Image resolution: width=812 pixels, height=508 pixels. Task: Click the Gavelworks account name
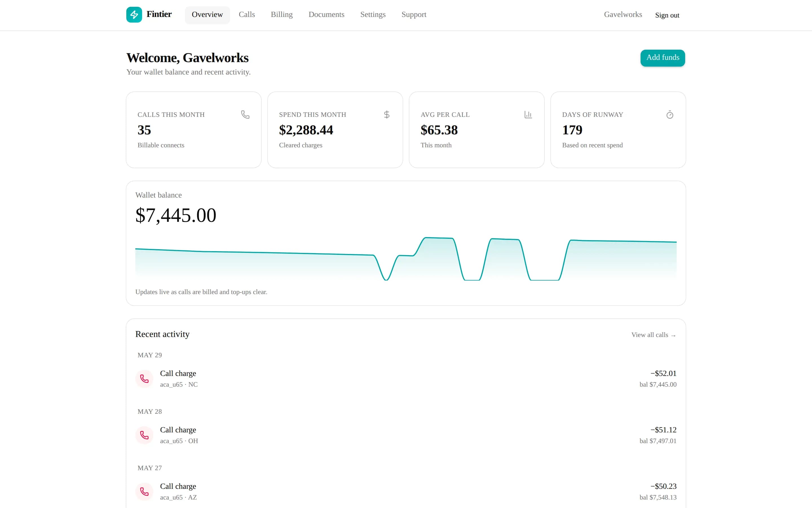pyautogui.click(x=623, y=14)
